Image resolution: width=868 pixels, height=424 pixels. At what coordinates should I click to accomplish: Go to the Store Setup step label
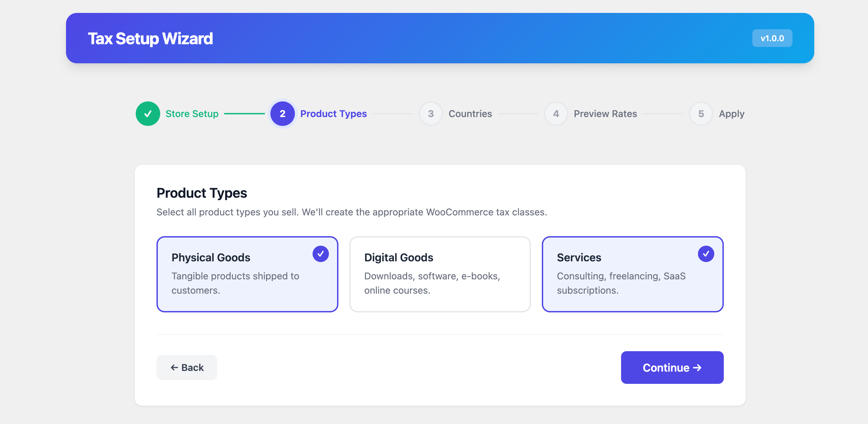click(x=192, y=114)
